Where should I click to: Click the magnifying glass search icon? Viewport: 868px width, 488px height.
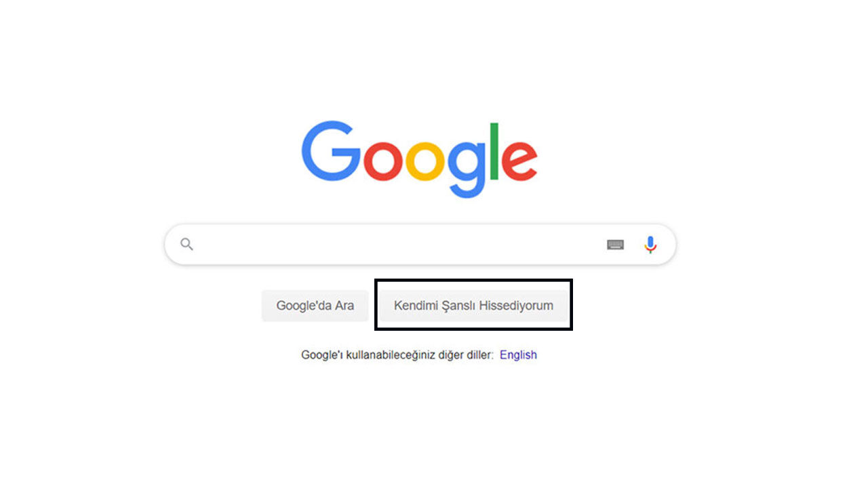[186, 245]
